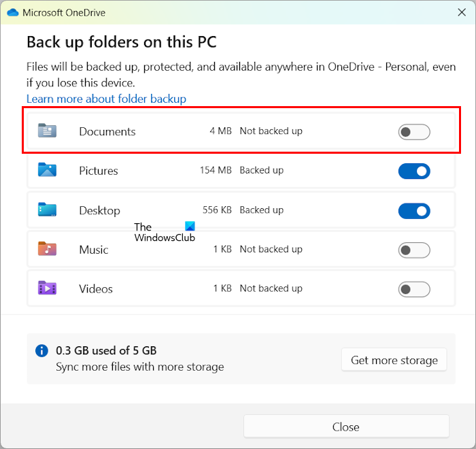Open Learn more about folder backup link
This screenshot has width=476, height=449.
(106, 99)
